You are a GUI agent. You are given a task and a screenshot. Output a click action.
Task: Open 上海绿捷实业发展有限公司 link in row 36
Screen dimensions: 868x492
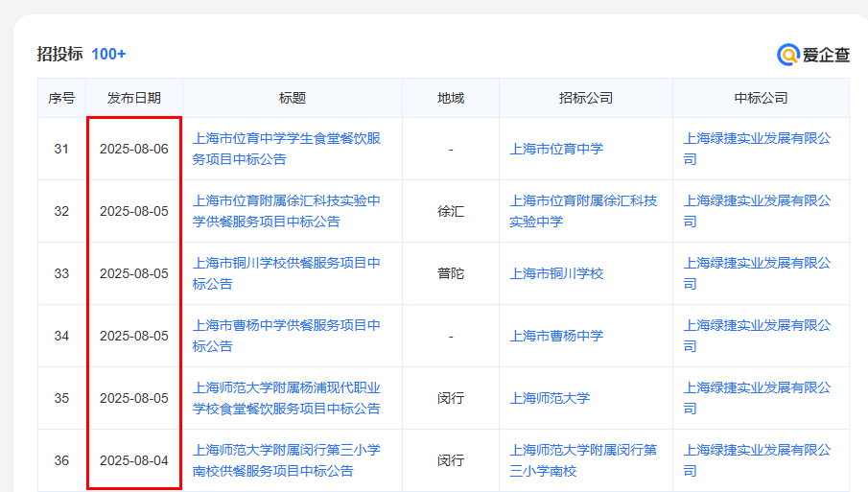[757, 460]
